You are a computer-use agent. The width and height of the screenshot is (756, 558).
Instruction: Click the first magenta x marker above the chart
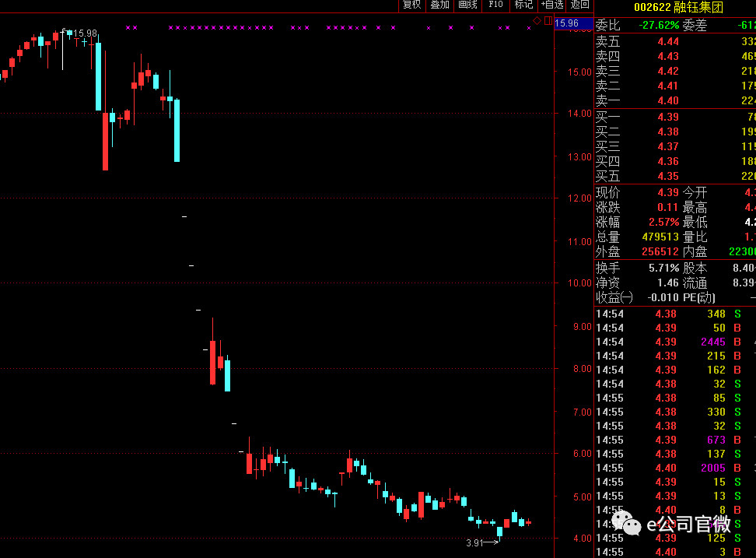[x=128, y=28]
